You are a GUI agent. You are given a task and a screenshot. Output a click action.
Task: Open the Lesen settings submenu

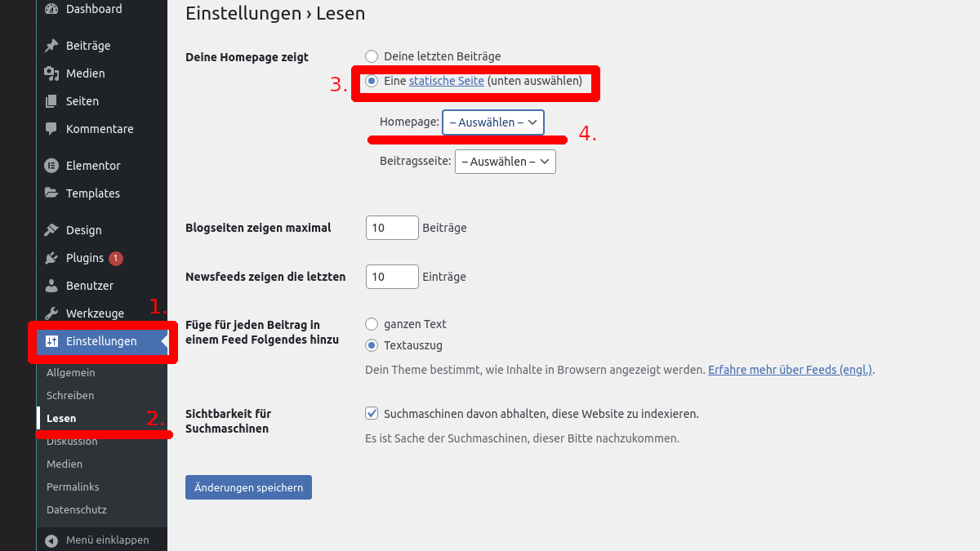61,419
